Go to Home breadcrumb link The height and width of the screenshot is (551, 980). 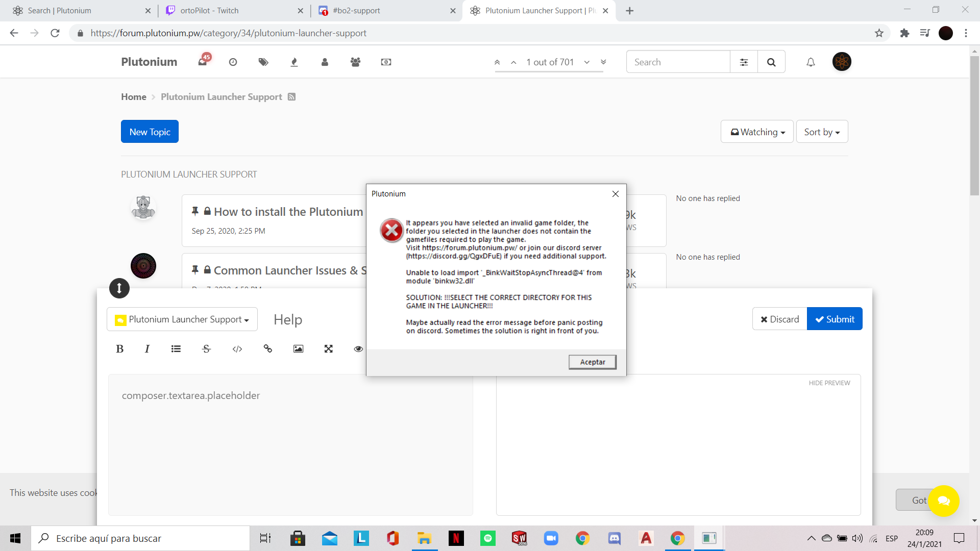(x=133, y=97)
